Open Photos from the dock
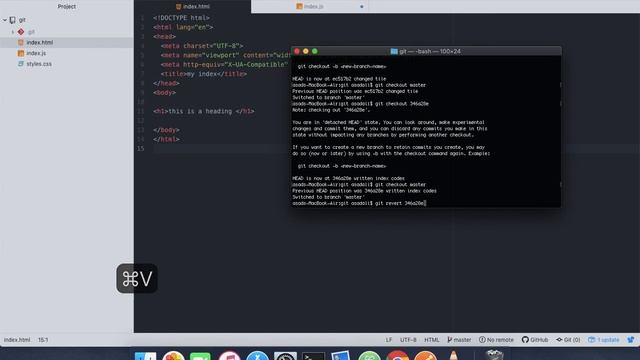The height and width of the screenshot is (360, 640). (173, 356)
